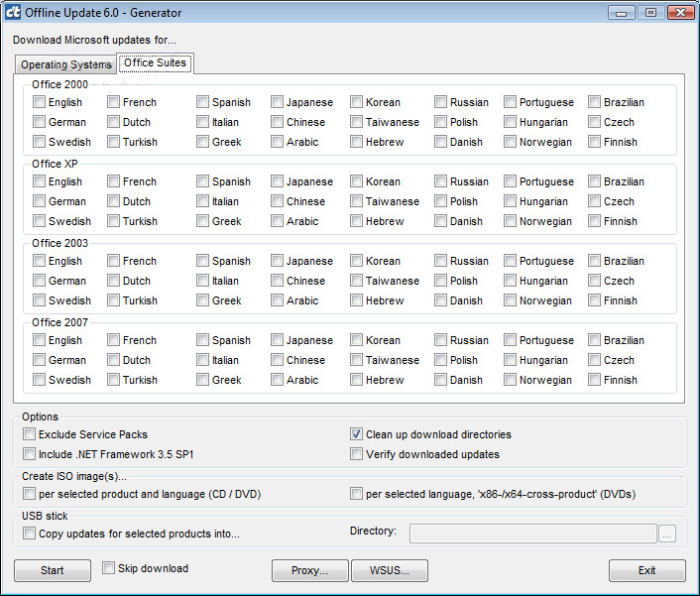Check English under Office 2003
The image size is (700, 596).
pos(39,260)
